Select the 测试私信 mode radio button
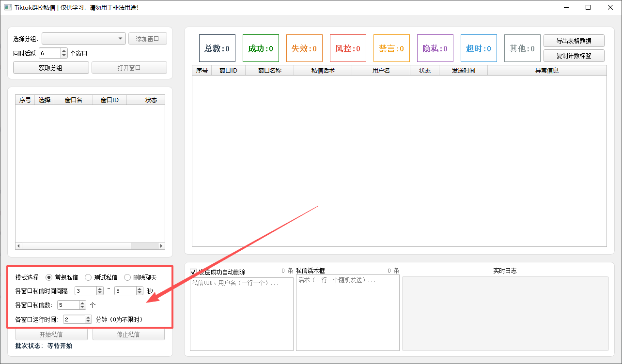622x364 pixels. pyautogui.click(x=88, y=277)
